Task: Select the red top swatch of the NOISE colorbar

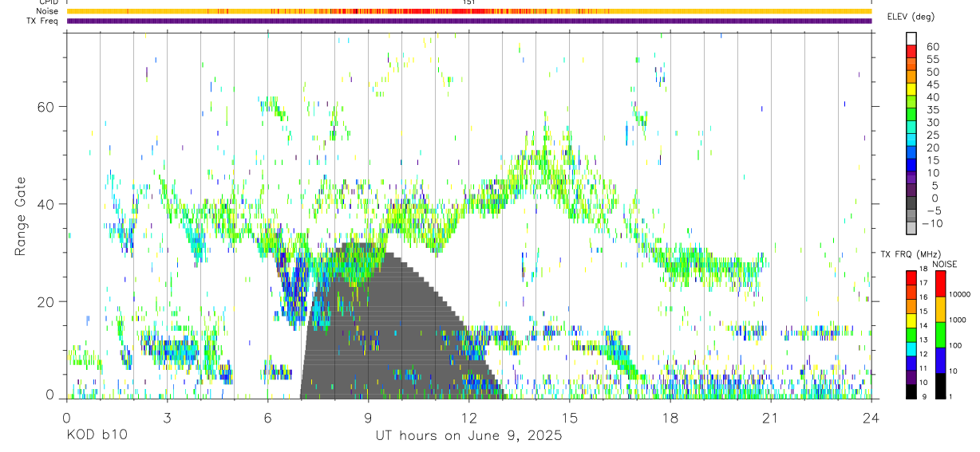Action: click(x=941, y=284)
